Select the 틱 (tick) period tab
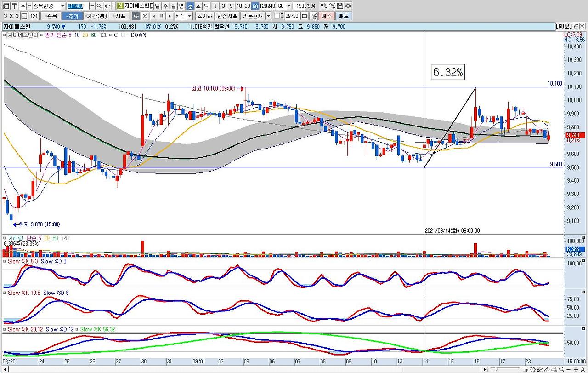 tap(206, 6)
